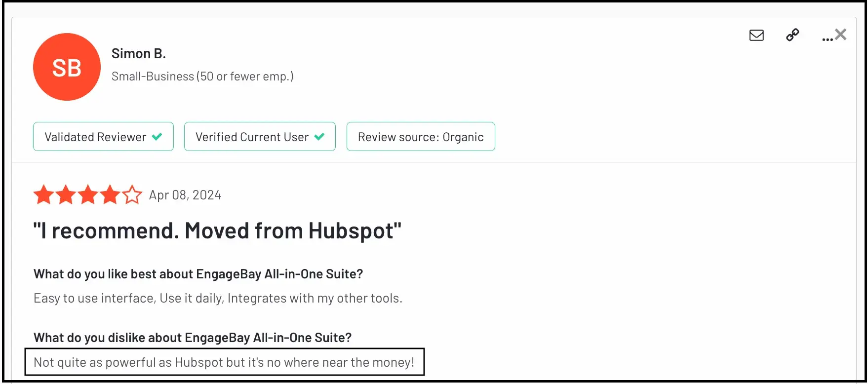Click the Apr 08, 2024 review date
This screenshot has height=384, width=868.
(x=185, y=195)
